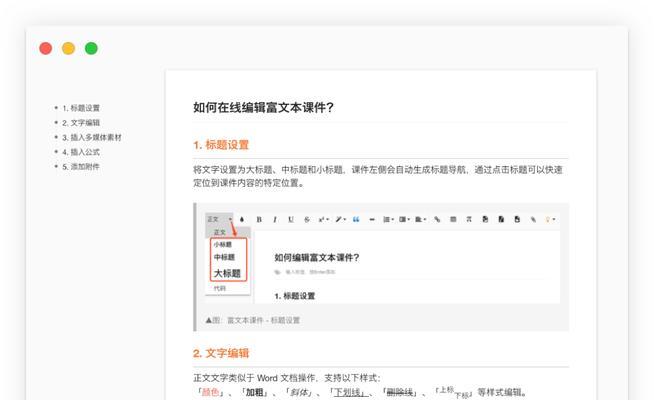654x400 pixels.
Task: Click the underlined sample text 下划线
Action: click(348, 392)
